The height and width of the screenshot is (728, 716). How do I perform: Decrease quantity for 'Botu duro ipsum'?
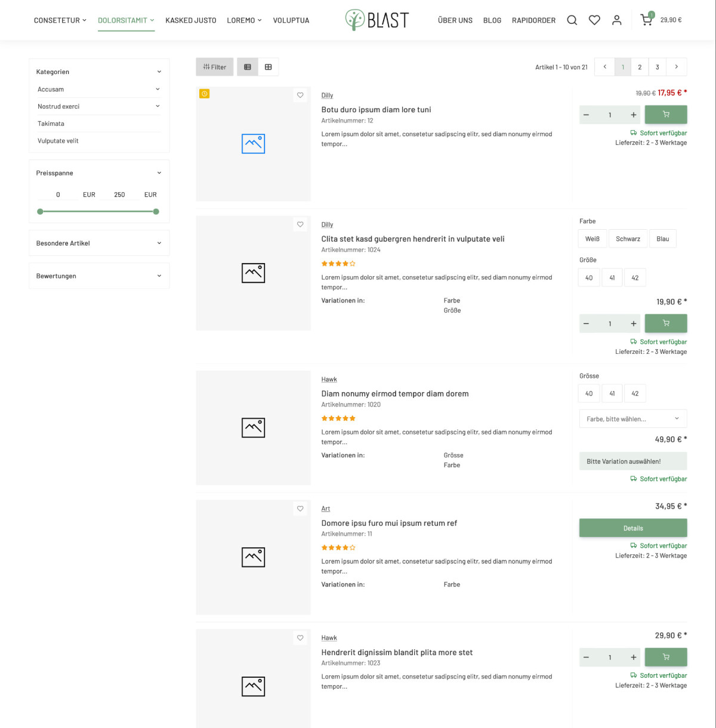(x=586, y=115)
